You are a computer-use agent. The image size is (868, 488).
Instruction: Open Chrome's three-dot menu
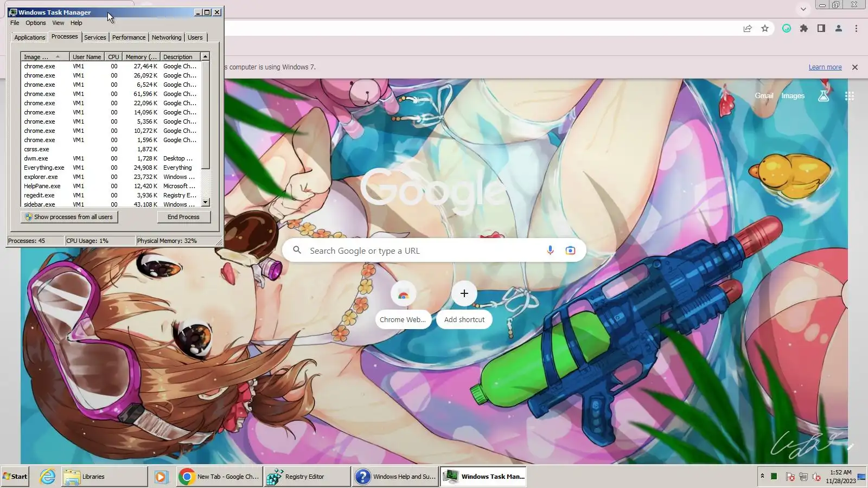[856, 29]
